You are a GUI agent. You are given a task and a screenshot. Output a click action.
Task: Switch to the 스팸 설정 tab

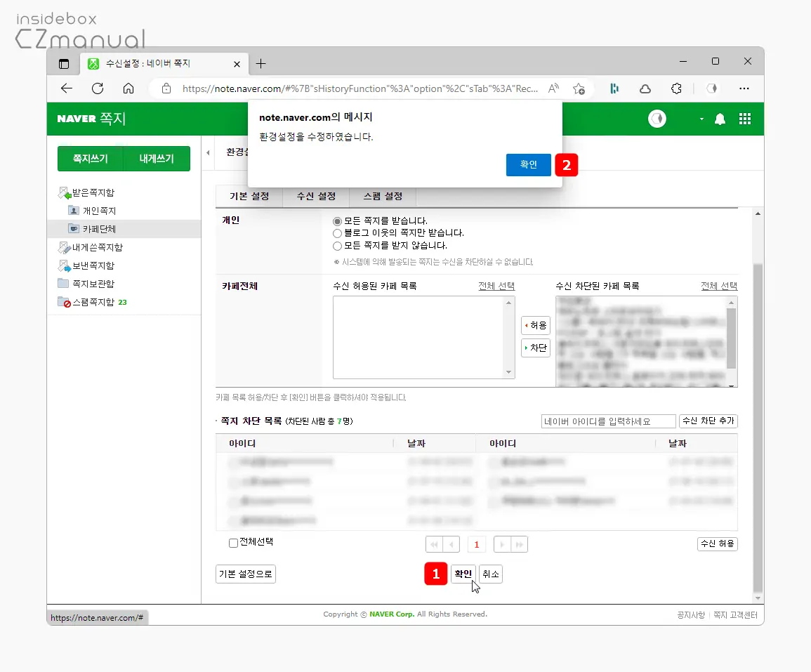[x=382, y=197]
